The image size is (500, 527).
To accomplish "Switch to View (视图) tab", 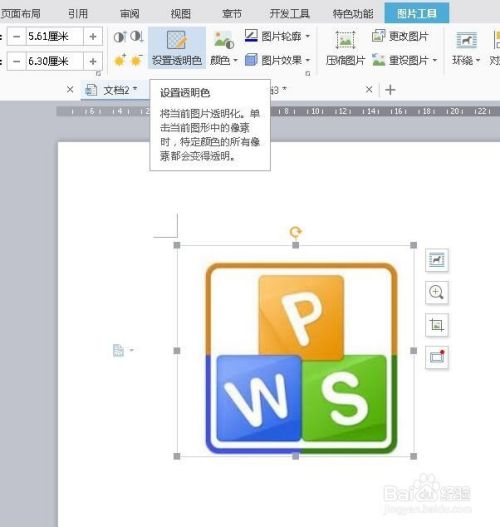I will [x=180, y=13].
